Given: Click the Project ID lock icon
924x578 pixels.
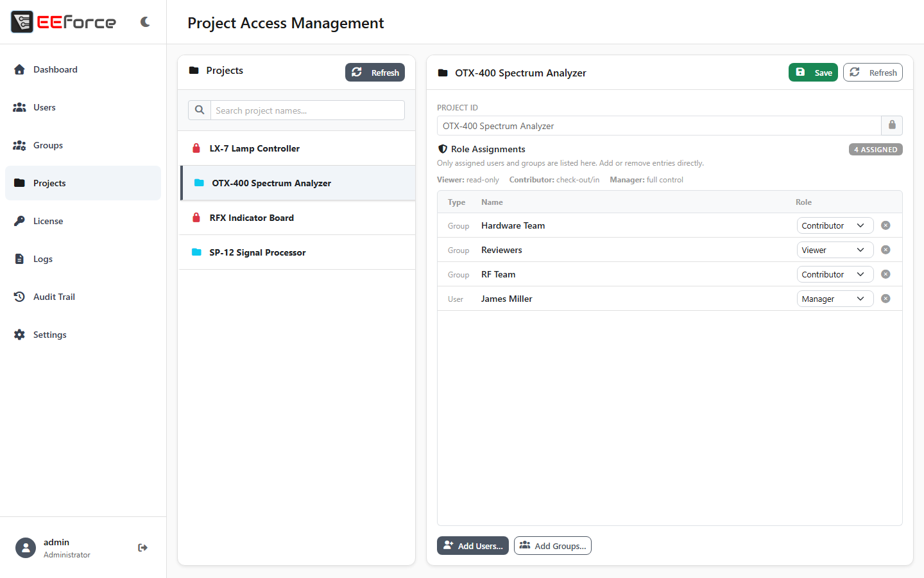Looking at the screenshot, I should click(x=892, y=125).
